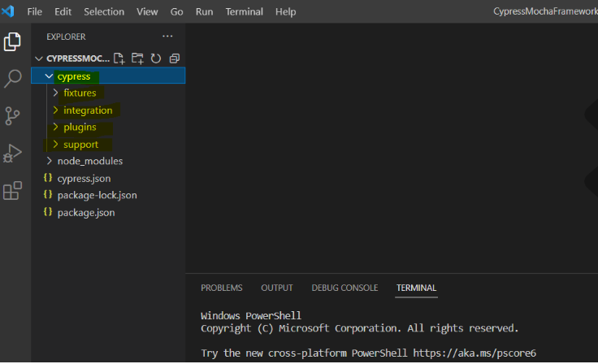Click the CYPRESSMOC... project header label

click(78, 58)
